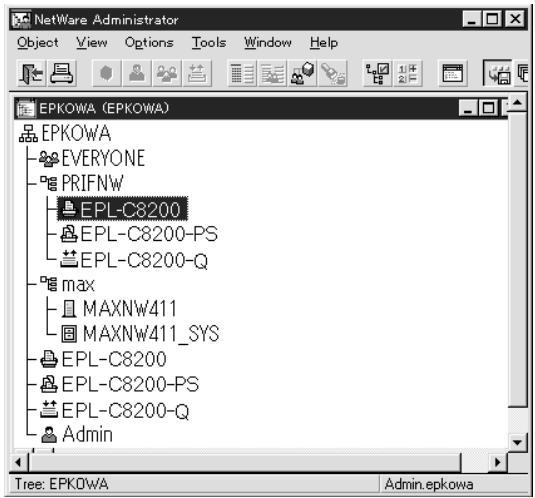The width and height of the screenshot is (535, 498).
Task: Open the Options menu
Action: point(149,43)
